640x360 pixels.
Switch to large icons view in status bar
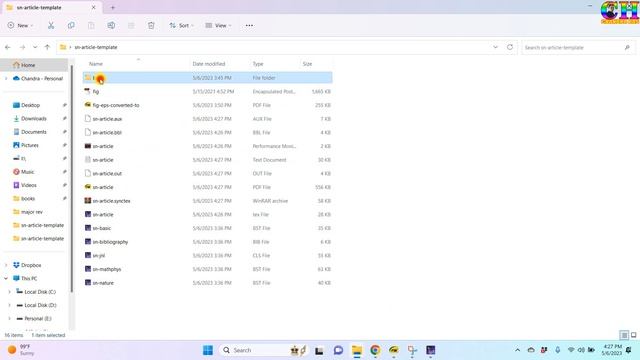pyautogui.click(x=633, y=335)
